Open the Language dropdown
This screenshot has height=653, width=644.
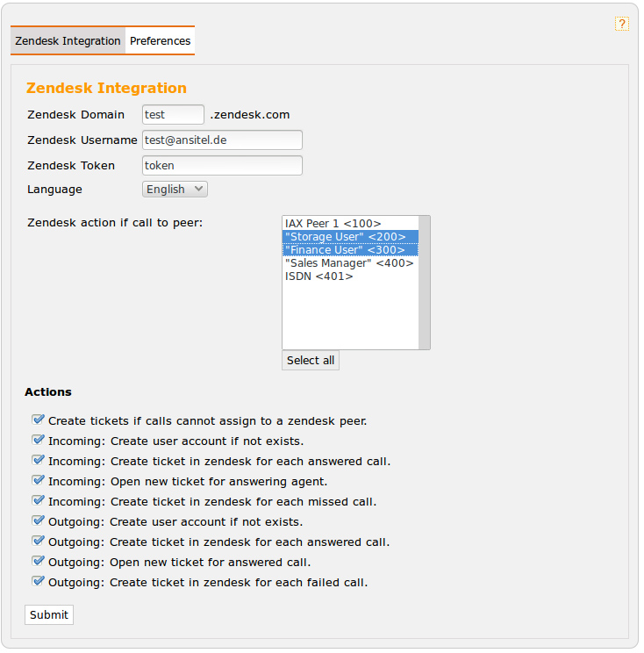pos(175,190)
